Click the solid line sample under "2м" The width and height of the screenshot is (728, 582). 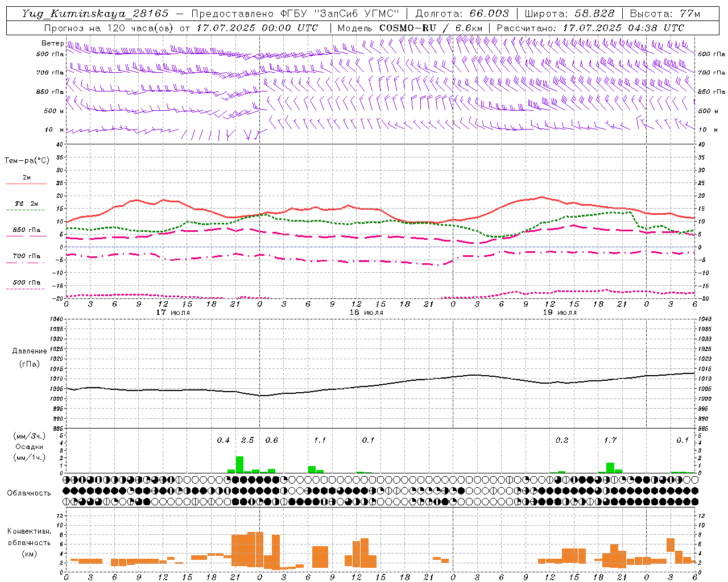(x=26, y=184)
